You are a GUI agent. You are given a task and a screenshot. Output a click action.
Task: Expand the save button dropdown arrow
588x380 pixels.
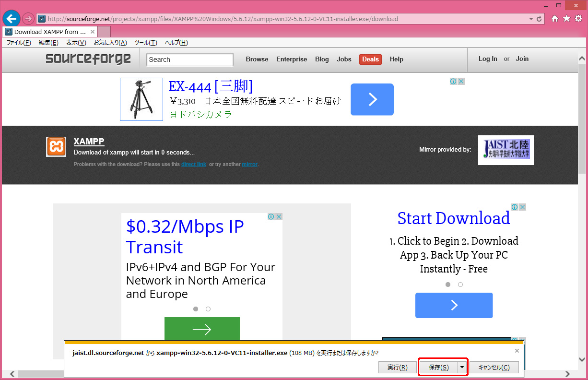coord(462,367)
